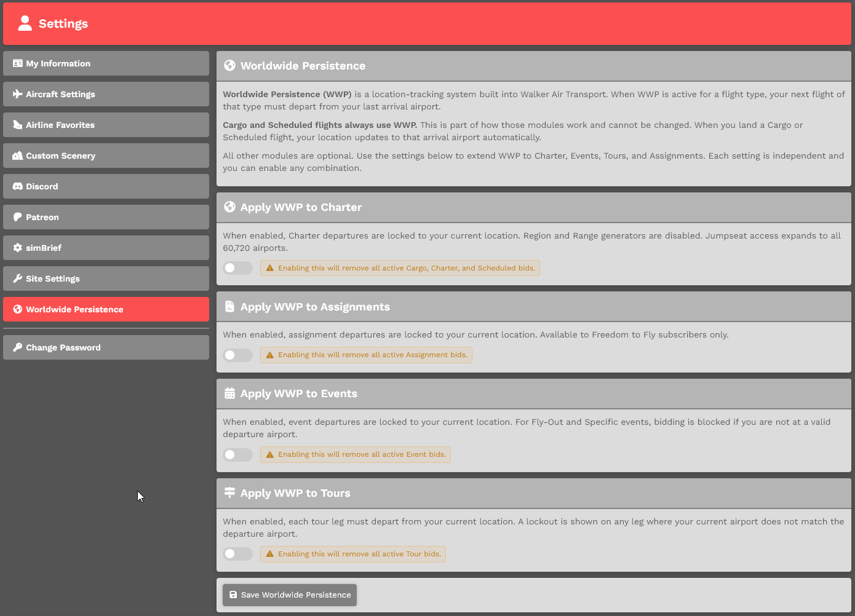Click document icon in Apply WWP to Assignments header
The height and width of the screenshot is (616, 855).
tap(229, 307)
